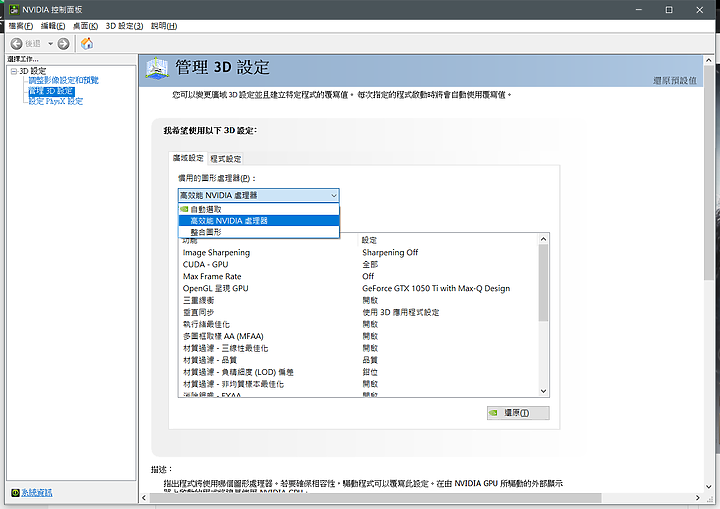Screen dimensions: 720x509
Task: Select 調整影像設定和預覽 in the task tree
Action: [63, 80]
